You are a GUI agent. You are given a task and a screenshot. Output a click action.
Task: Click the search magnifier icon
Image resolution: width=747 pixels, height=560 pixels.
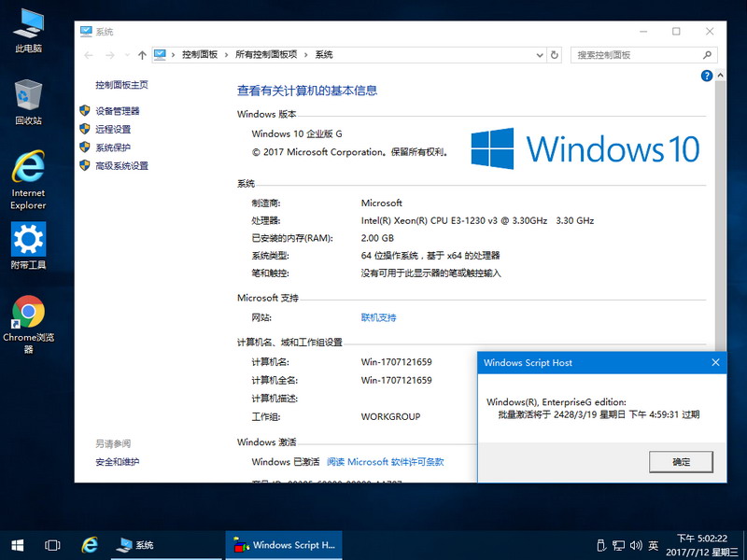(x=707, y=55)
